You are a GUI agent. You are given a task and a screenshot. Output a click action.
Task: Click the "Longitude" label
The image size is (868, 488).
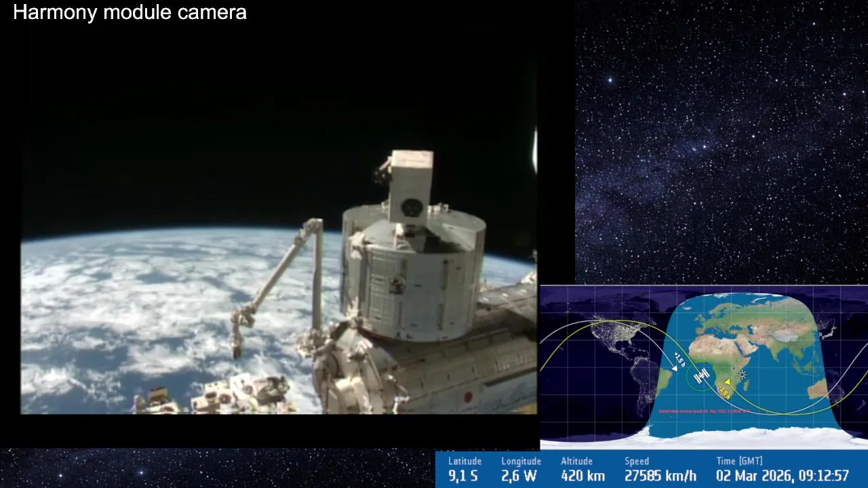coord(521,461)
